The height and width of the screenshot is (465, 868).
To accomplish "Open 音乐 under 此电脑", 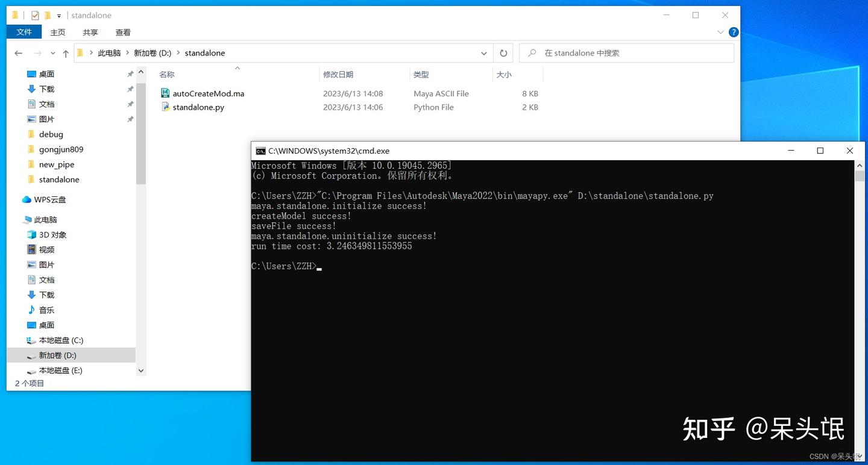I will (x=46, y=310).
